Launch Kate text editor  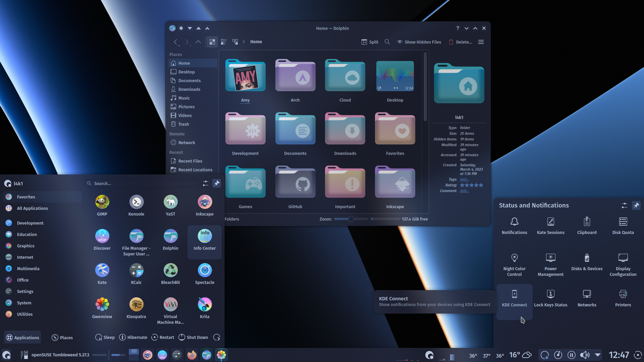tap(102, 274)
